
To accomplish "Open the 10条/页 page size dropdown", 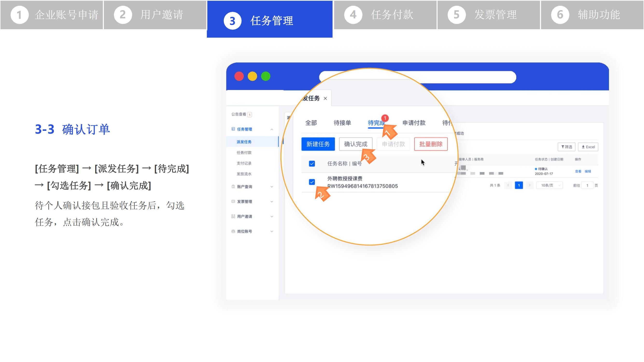I will coord(549,185).
